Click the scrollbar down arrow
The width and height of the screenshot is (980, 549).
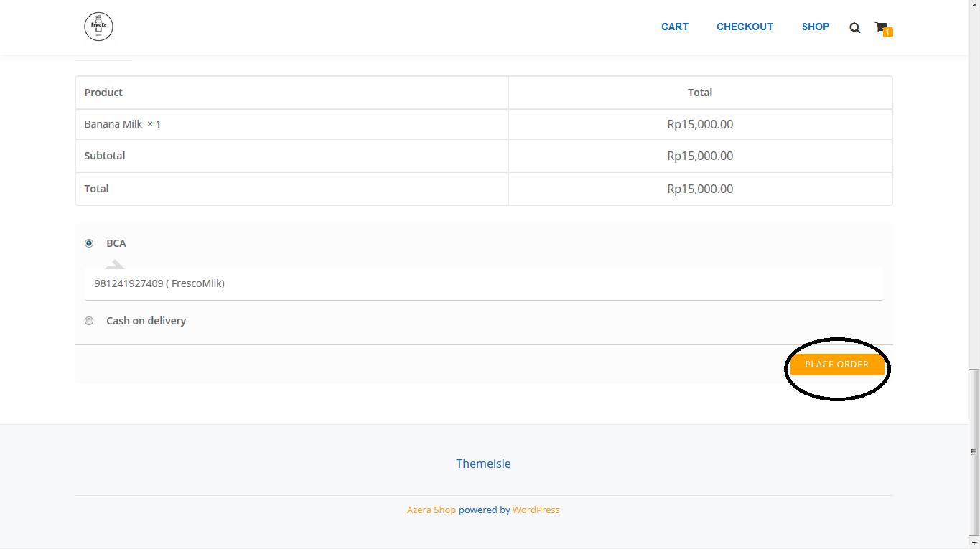974,543
